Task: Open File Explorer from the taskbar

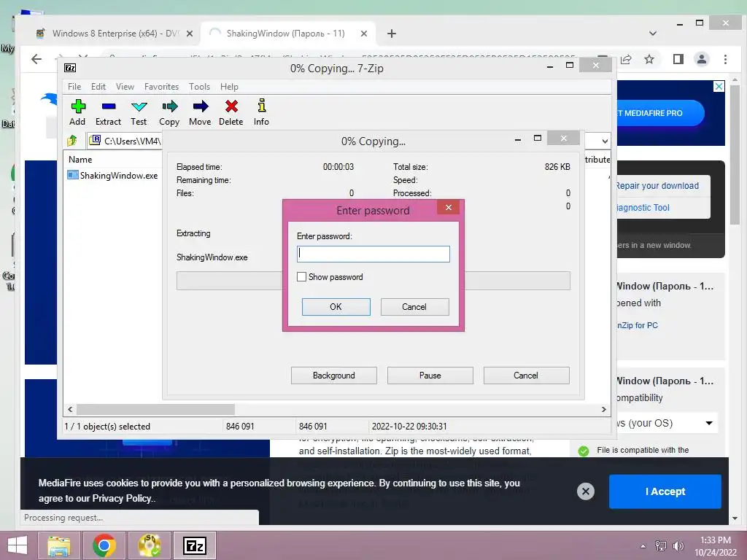Action: click(58, 545)
